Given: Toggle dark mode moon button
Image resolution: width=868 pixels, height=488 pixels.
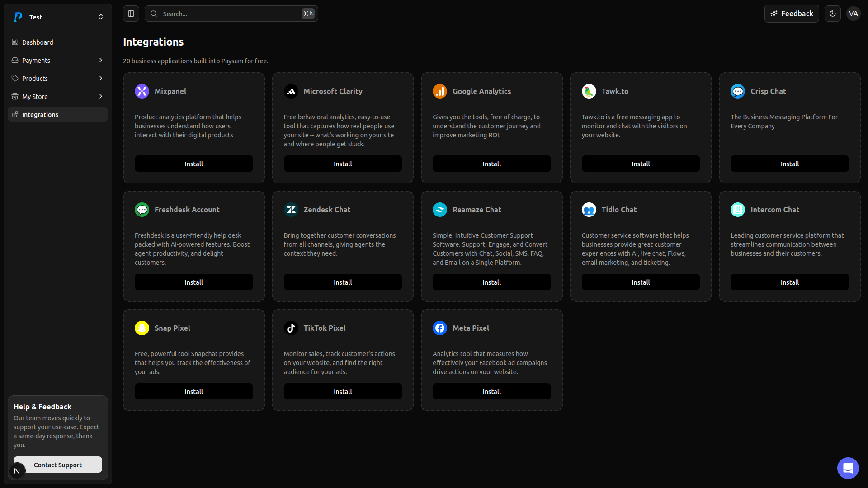Looking at the screenshot, I should coord(832,14).
